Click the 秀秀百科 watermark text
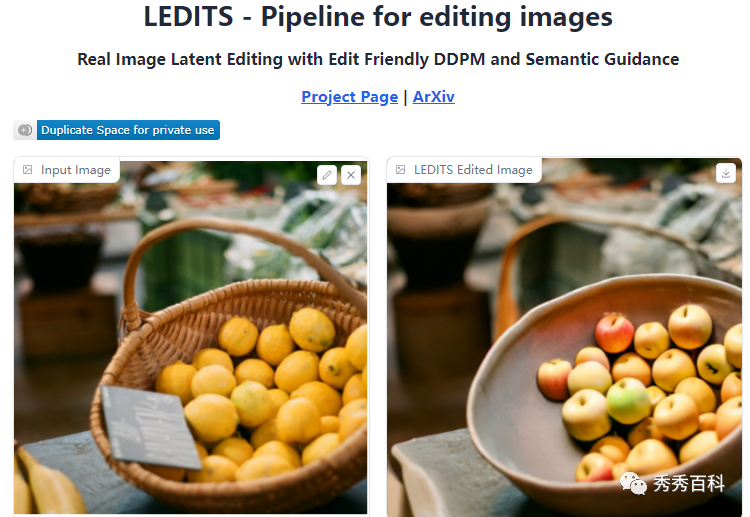Image resolution: width=750 pixels, height=517 pixels. [x=689, y=484]
